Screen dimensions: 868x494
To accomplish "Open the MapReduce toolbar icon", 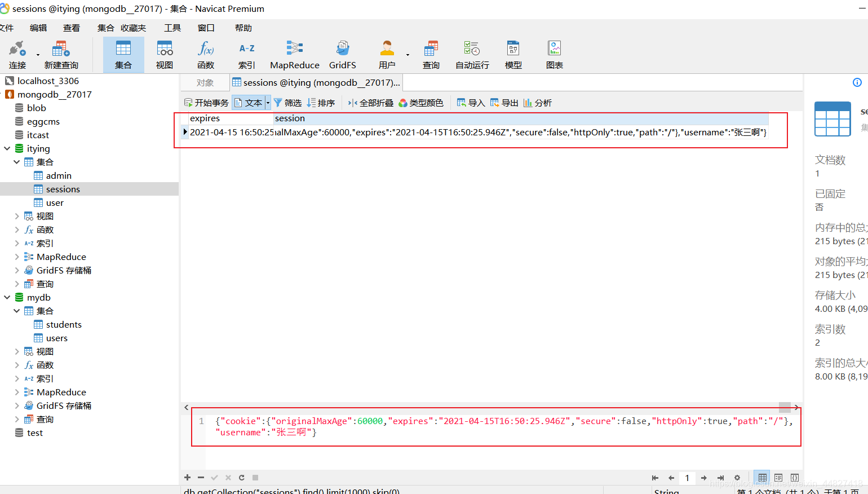I will [x=295, y=55].
